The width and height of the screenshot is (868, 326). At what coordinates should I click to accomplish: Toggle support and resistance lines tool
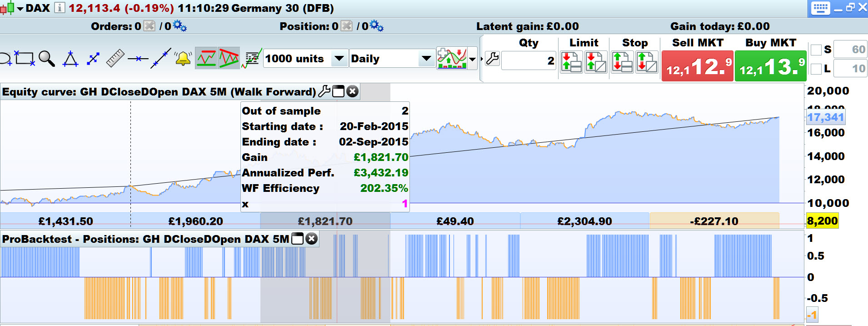pos(206,58)
